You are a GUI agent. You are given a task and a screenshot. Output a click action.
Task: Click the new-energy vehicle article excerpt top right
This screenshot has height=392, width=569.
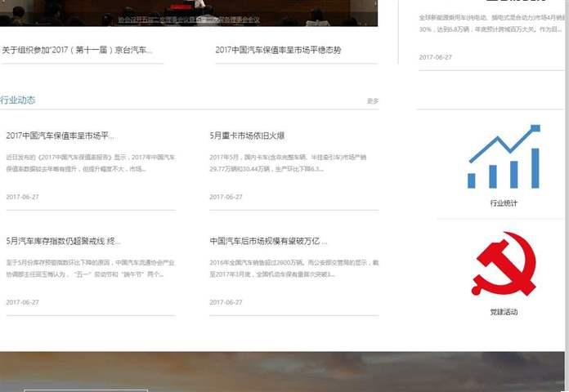[x=489, y=23]
